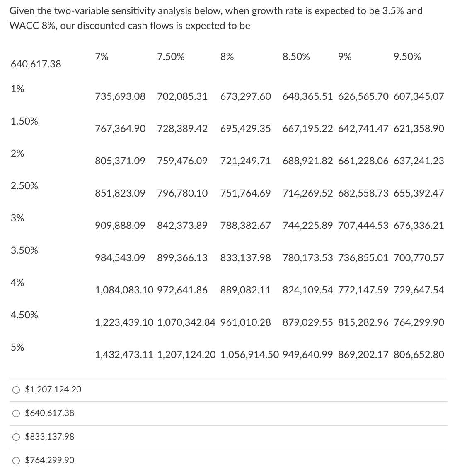The height and width of the screenshot is (476, 450).
Task: Click the 5% growth rate row label
Action: [17, 347]
